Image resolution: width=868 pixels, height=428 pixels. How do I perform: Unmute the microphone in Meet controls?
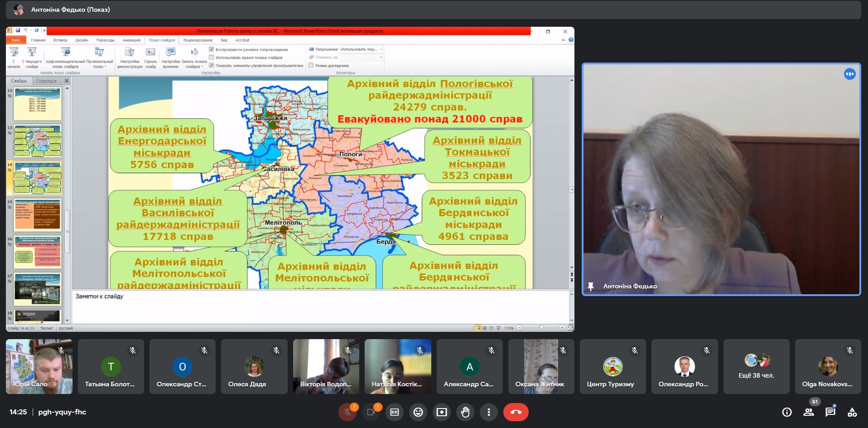[347, 412]
